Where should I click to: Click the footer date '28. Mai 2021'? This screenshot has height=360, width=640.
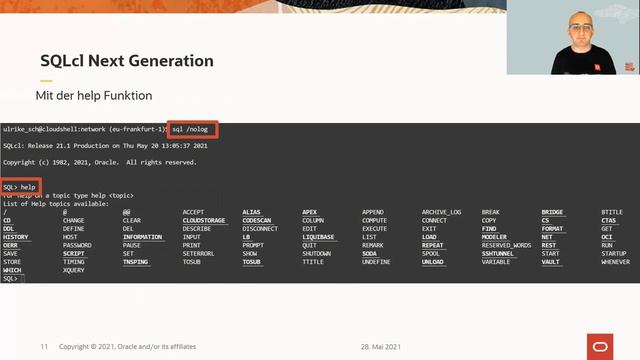tap(380, 347)
